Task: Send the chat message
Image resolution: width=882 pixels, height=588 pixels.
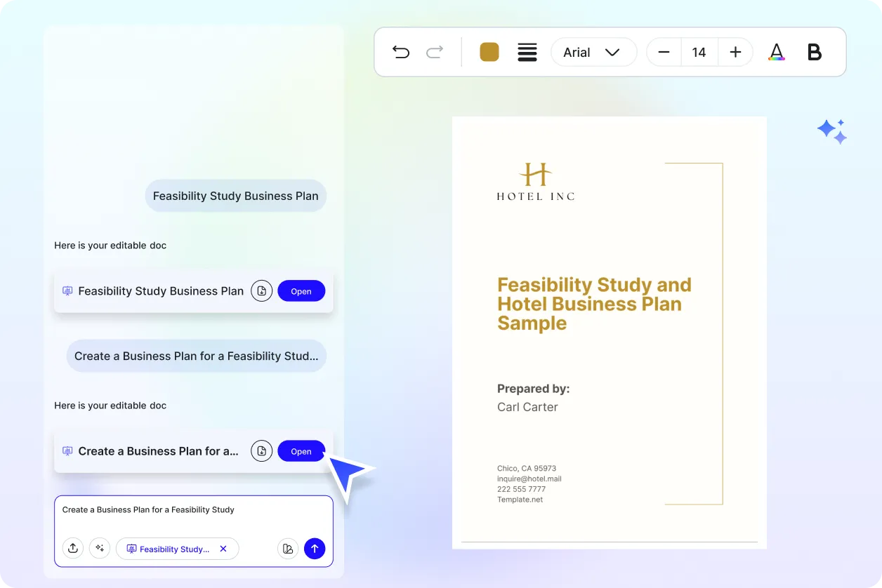Action: pos(315,548)
